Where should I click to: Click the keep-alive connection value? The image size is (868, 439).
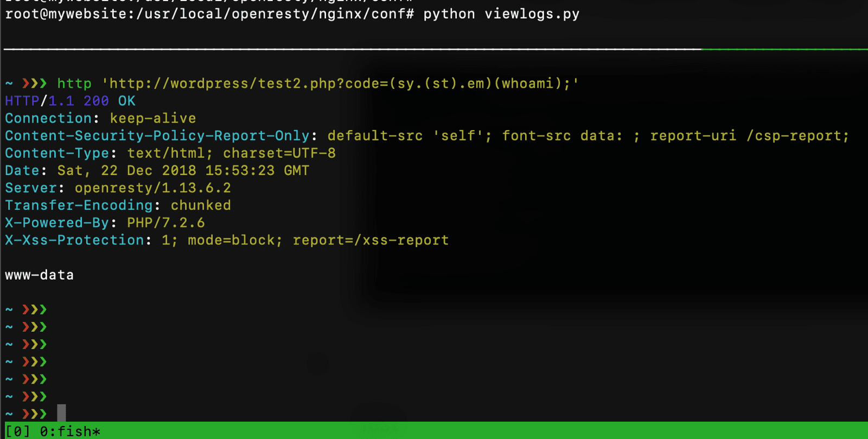(152, 118)
